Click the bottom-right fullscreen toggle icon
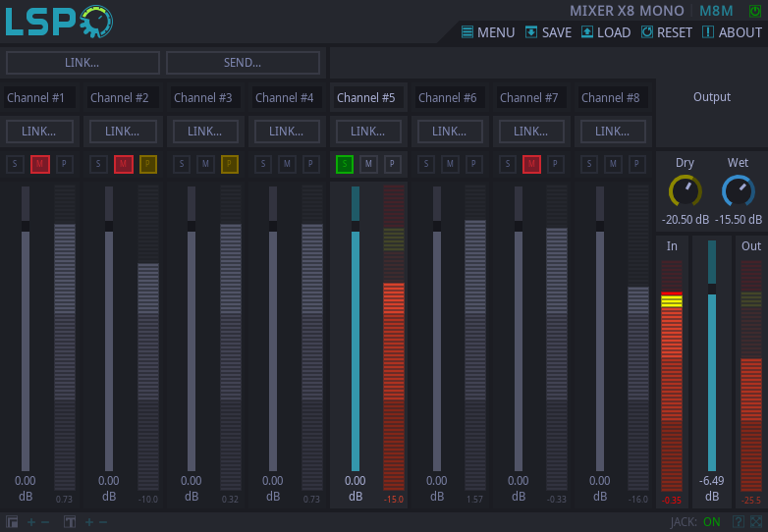This screenshot has width=768, height=532. tap(756, 522)
